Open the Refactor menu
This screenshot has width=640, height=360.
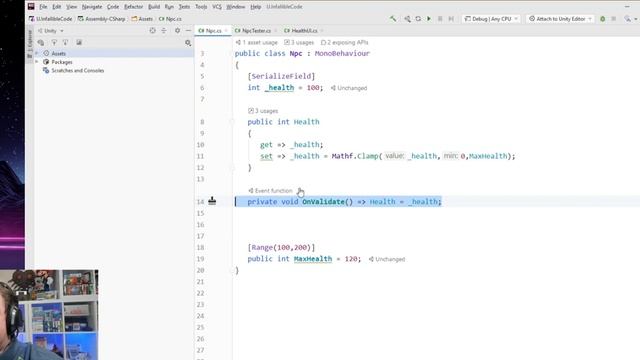(x=133, y=7)
